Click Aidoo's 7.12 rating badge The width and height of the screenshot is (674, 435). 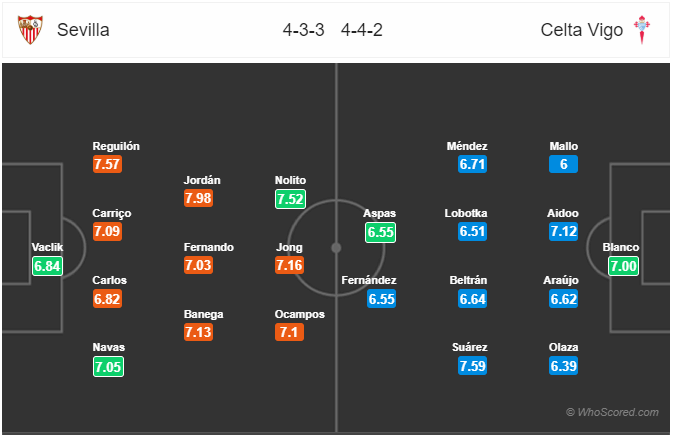coord(564,232)
